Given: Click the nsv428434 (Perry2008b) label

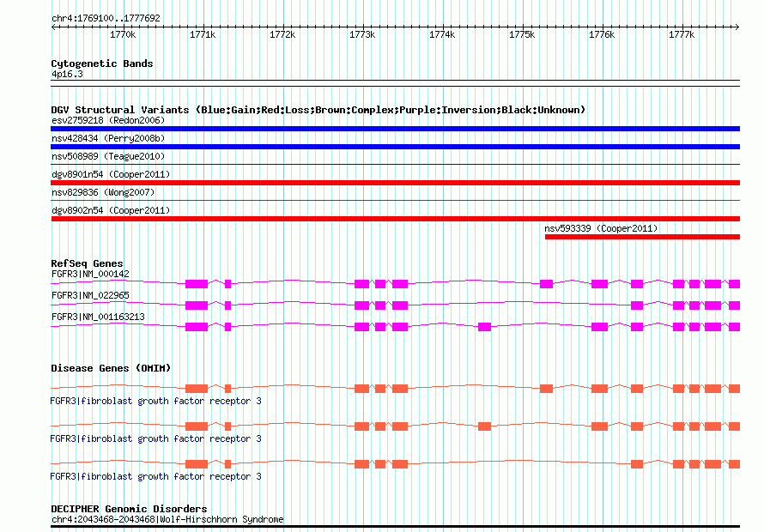Looking at the screenshot, I should pyautogui.click(x=108, y=138).
